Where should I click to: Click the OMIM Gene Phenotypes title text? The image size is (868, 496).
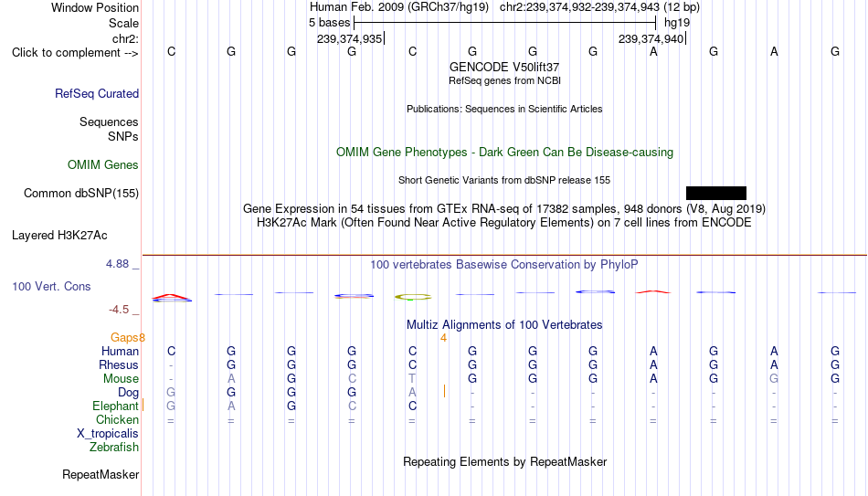504,153
